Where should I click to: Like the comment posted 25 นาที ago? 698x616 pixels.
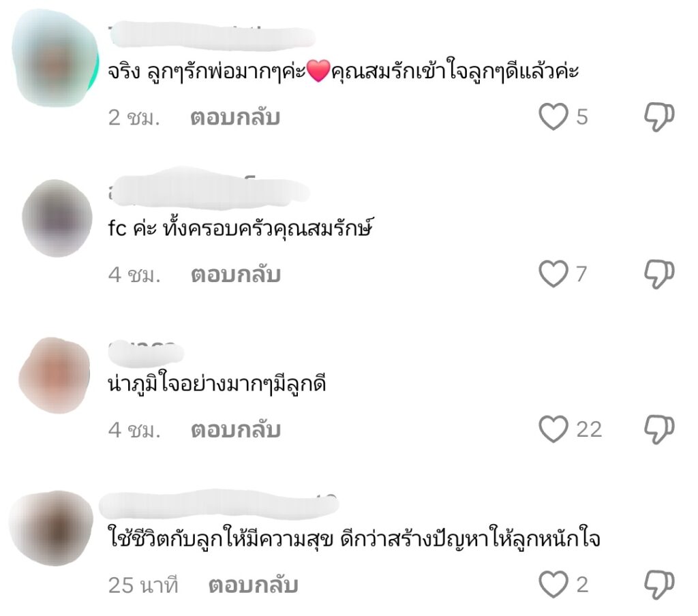[553, 585]
